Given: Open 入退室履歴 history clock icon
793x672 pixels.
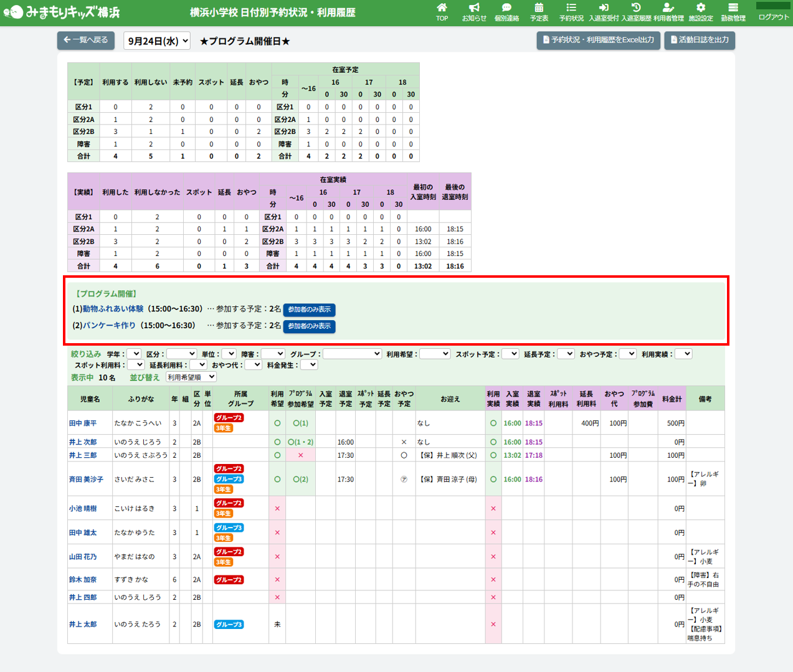Looking at the screenshot, I should click(x=636, y=12).
